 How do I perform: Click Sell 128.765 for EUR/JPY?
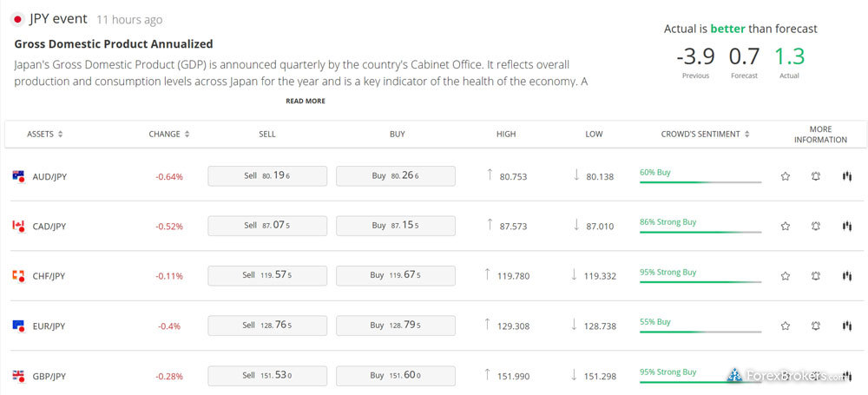(x=267, y=326)
